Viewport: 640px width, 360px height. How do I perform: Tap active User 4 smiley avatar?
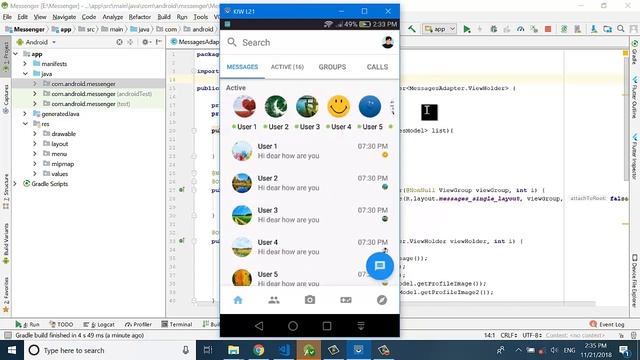(x=338, y=106)
